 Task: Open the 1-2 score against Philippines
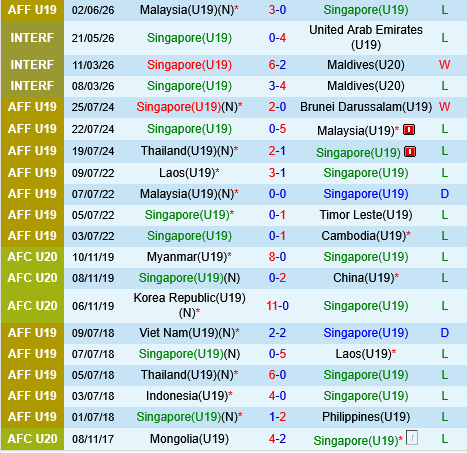tap(277, 417)
